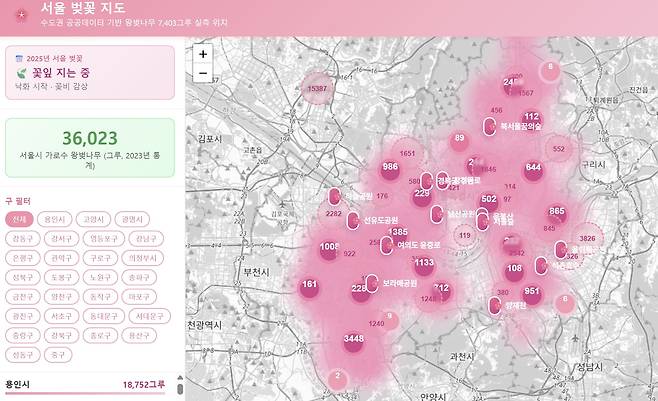Filter by 서초구 district chip
This screenshot has width=658, height=401.
click(x=61, y=316)
